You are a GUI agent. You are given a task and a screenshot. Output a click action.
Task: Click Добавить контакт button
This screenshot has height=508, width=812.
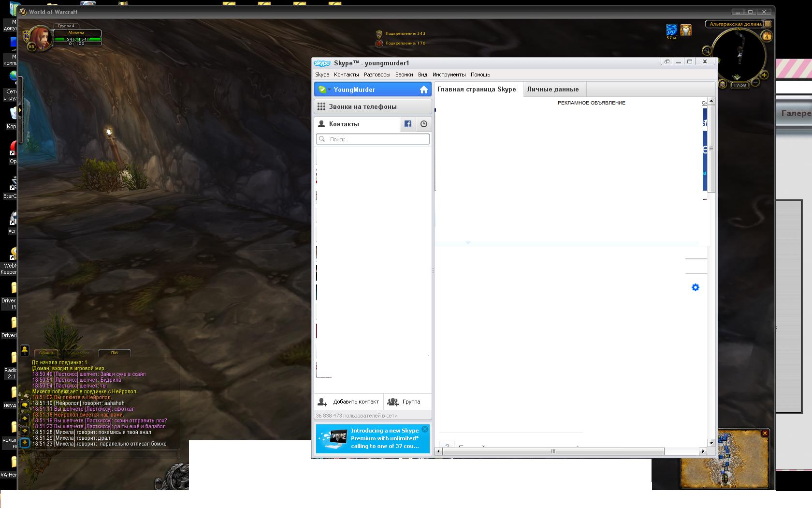348,402
